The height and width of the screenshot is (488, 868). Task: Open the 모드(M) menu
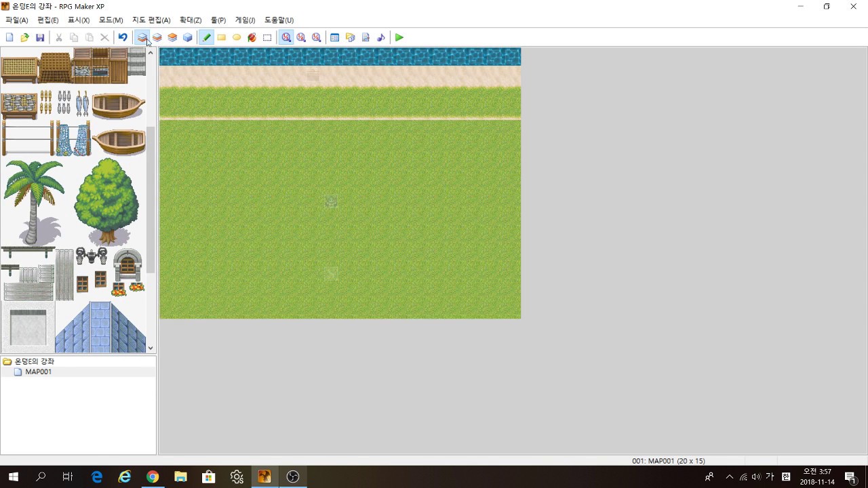tap(111, 20)
